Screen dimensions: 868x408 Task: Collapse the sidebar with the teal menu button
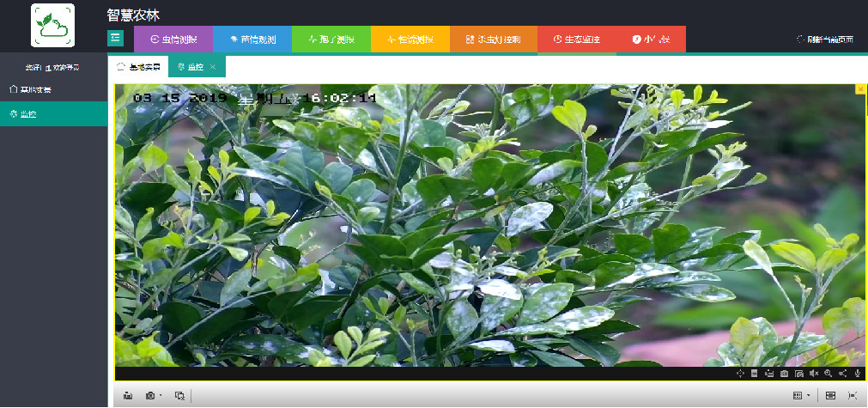pyautogui.click(x=115, y=38)
